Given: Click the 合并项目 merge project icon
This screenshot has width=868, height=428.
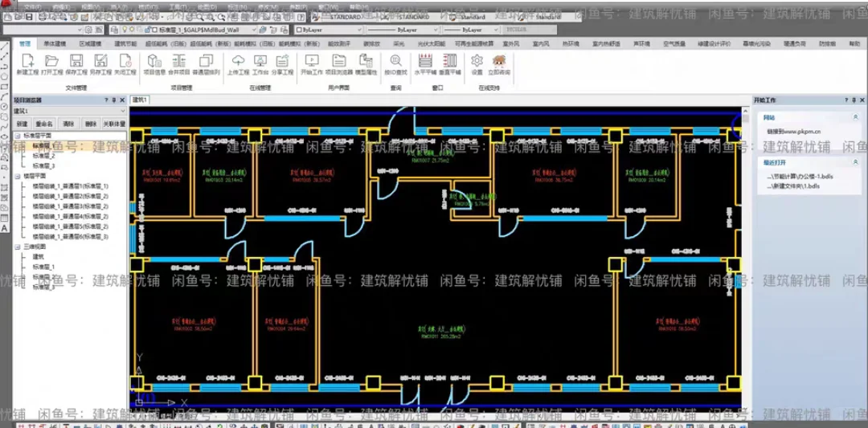Looking at the screenshot, I should coord(178,64).
